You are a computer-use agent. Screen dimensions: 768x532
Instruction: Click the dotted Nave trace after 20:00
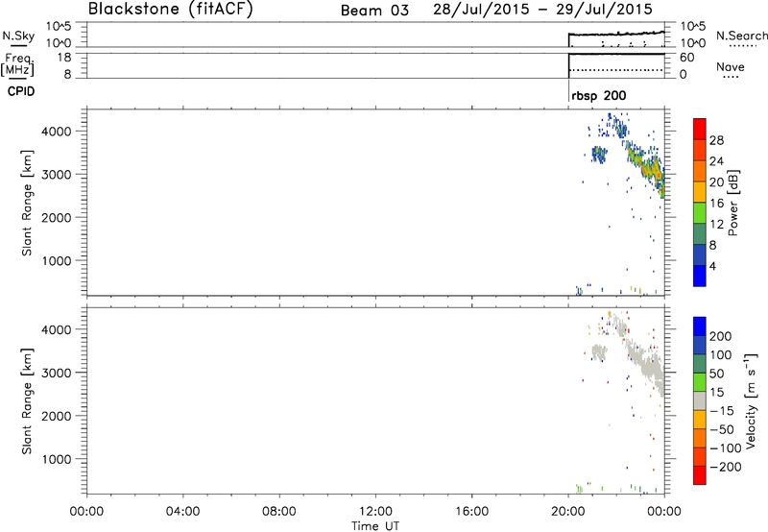click(616, 70)
